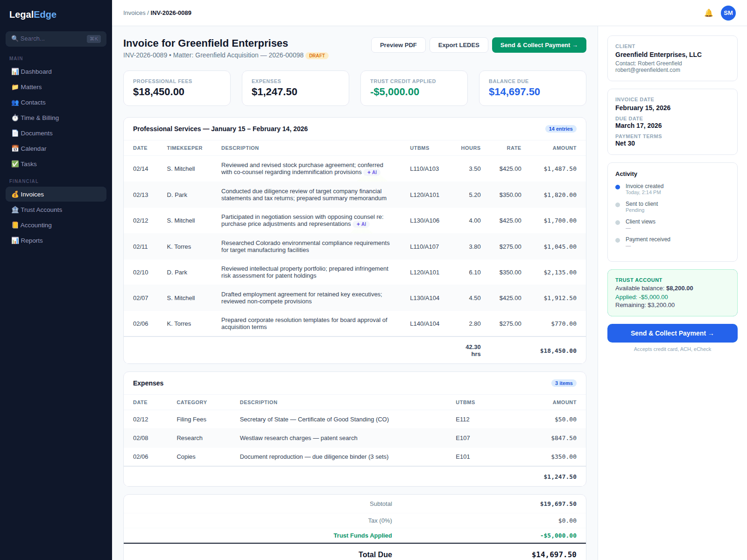
Task: Click the AI badge on 02/12 negotiation entry
Action: 361,224
